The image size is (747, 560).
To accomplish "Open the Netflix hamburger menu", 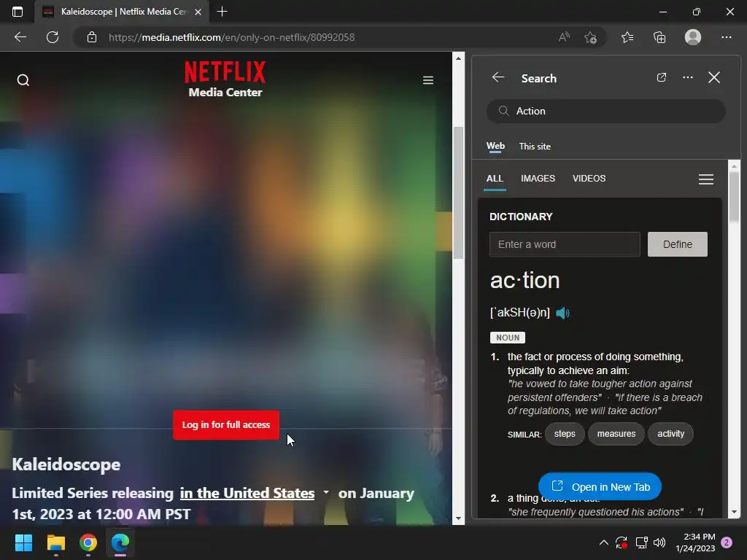I will [x=427, y=80].
